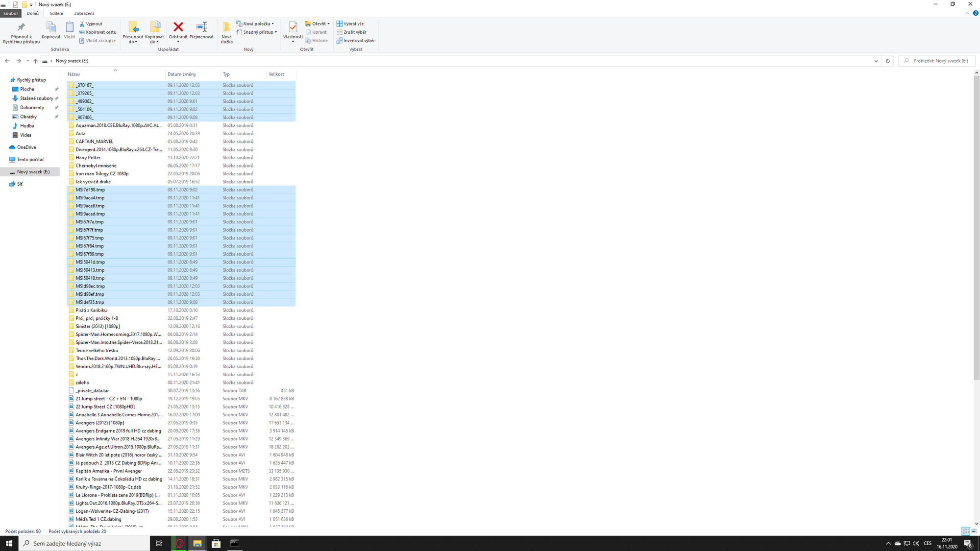The image size is (980, 551).
Task: Open the terminal app in taskbar
Action: (x=235, y=543)
